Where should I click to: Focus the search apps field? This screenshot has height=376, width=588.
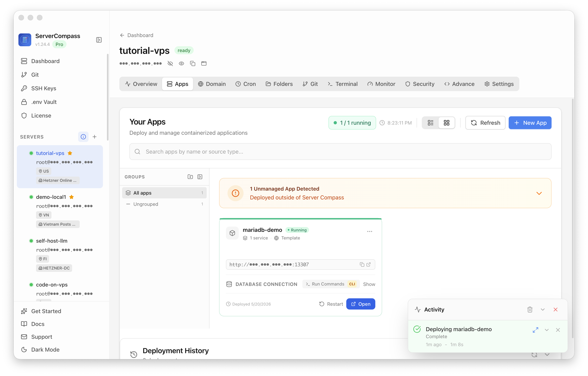tap(340, 152)
